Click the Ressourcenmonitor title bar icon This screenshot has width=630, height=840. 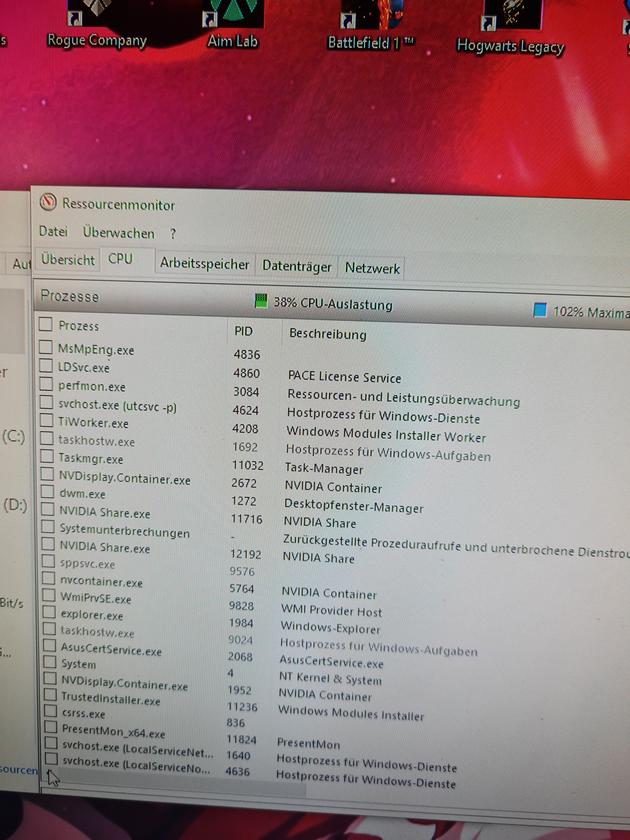48,202
